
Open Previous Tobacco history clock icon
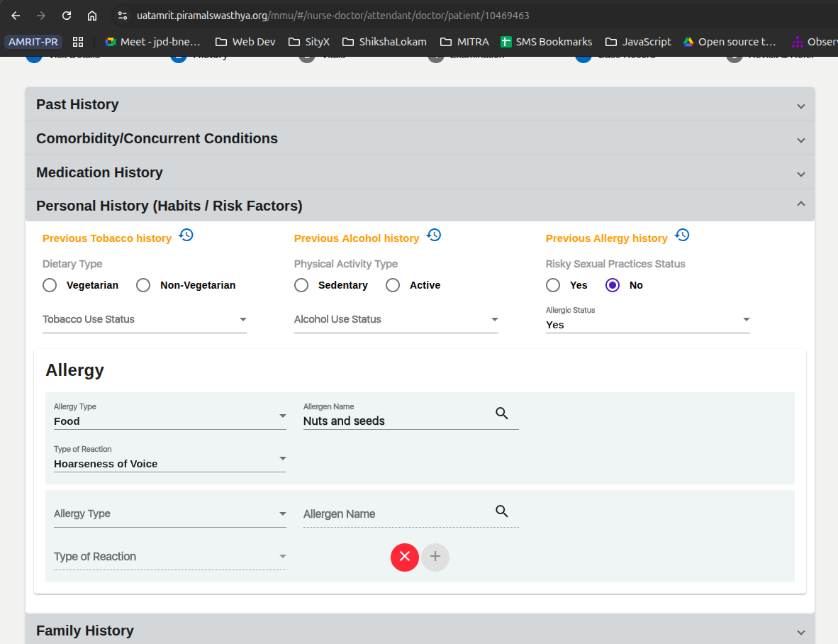tap(186, 235)
